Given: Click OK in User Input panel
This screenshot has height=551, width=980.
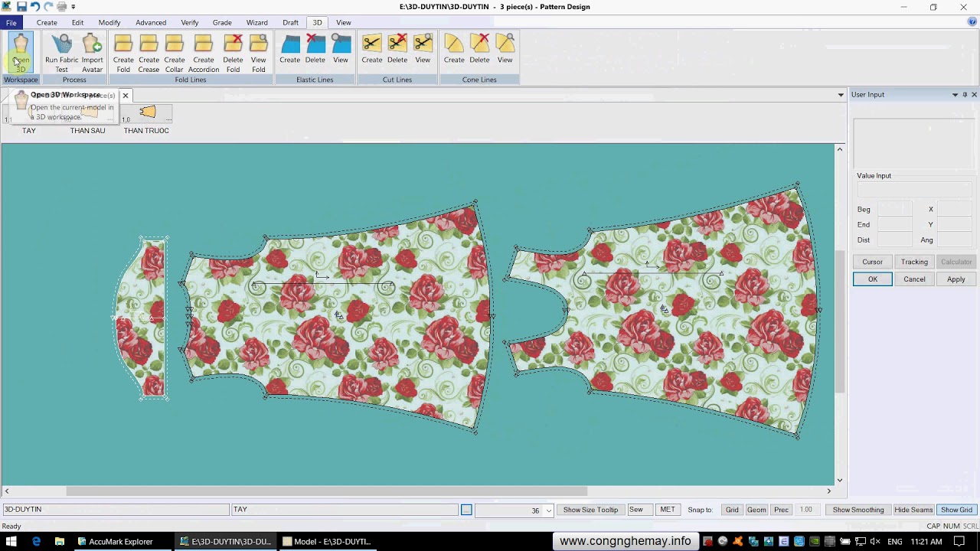Looking at the screenshot, I should 873,279.
